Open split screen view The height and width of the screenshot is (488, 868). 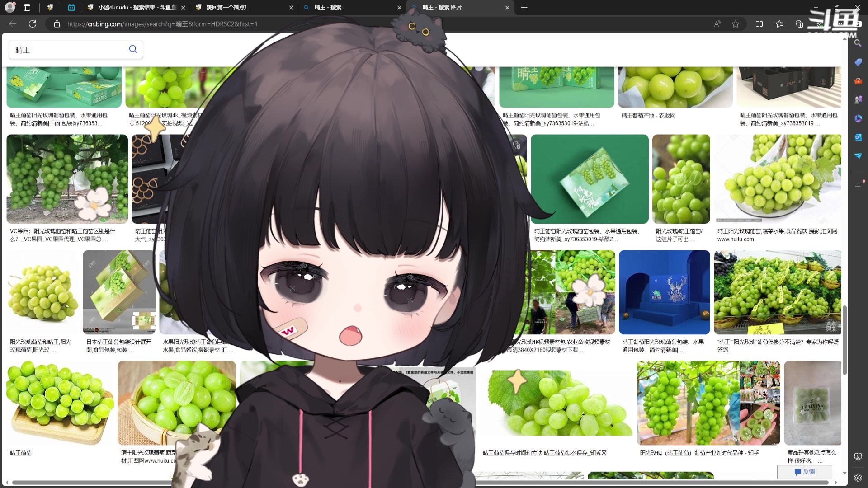pyautogui.click(x=759, y=24)
